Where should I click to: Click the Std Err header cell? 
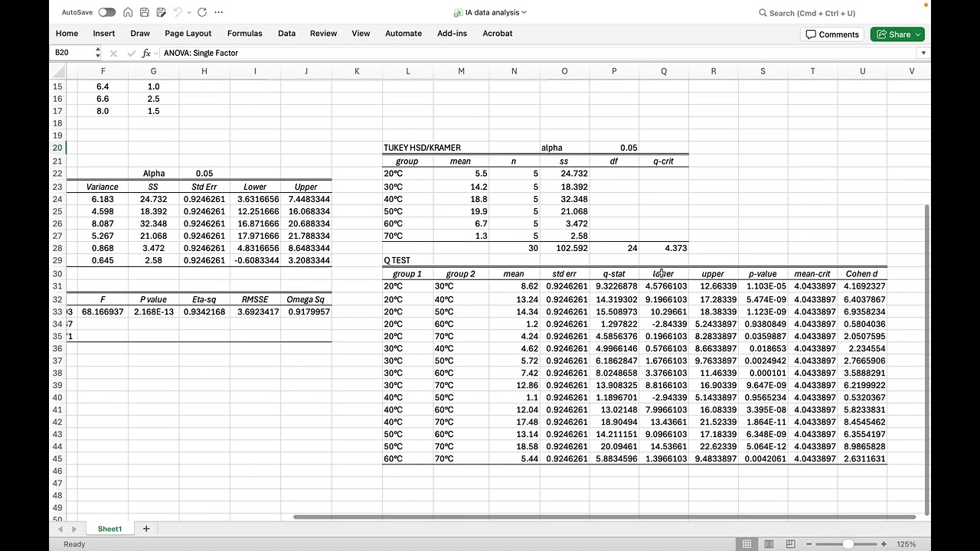pyautogui.click(x=204, y=187)
